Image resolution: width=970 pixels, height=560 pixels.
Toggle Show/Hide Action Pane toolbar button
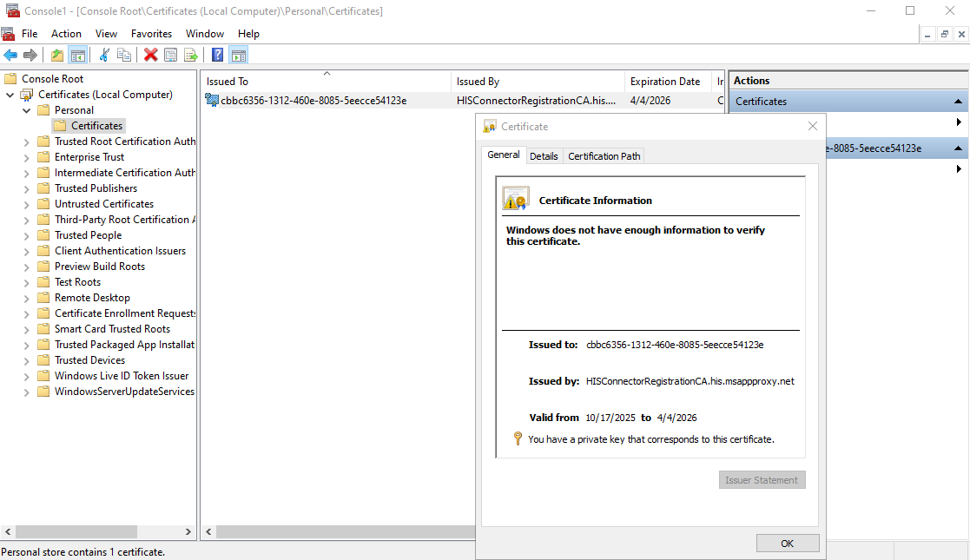click(238, 55)
